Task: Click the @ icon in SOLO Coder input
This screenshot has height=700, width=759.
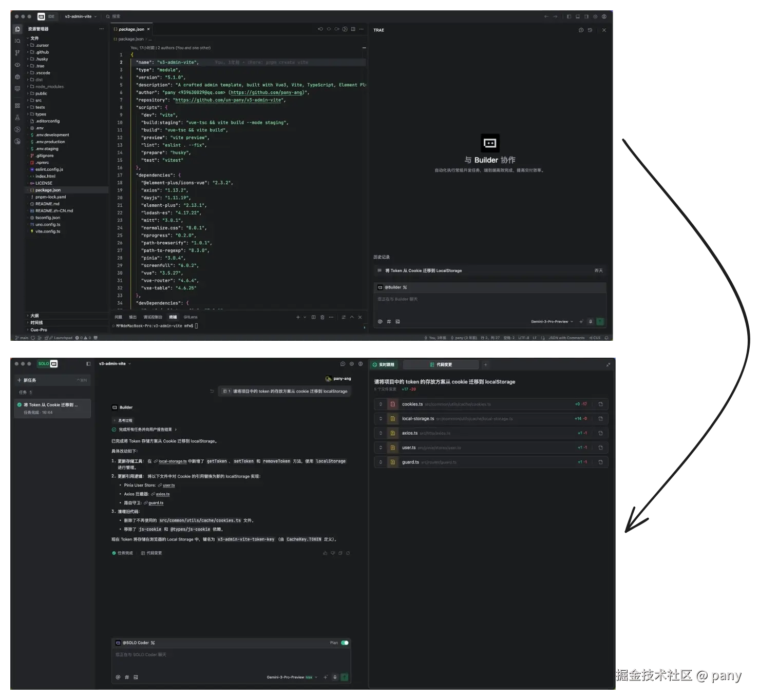Action: pyautogui.click(x=118, y=677)
